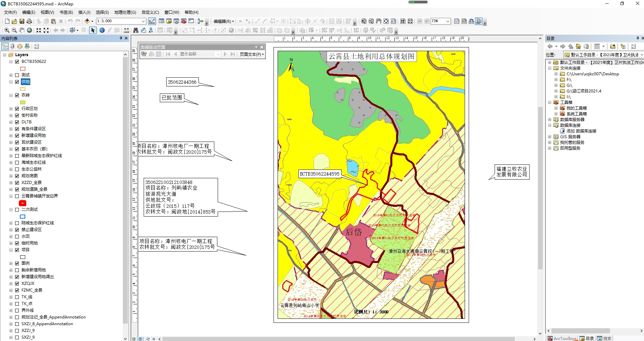Open the Table of Contents window icon
Viewport: 644px width, 341px height.
162,21
